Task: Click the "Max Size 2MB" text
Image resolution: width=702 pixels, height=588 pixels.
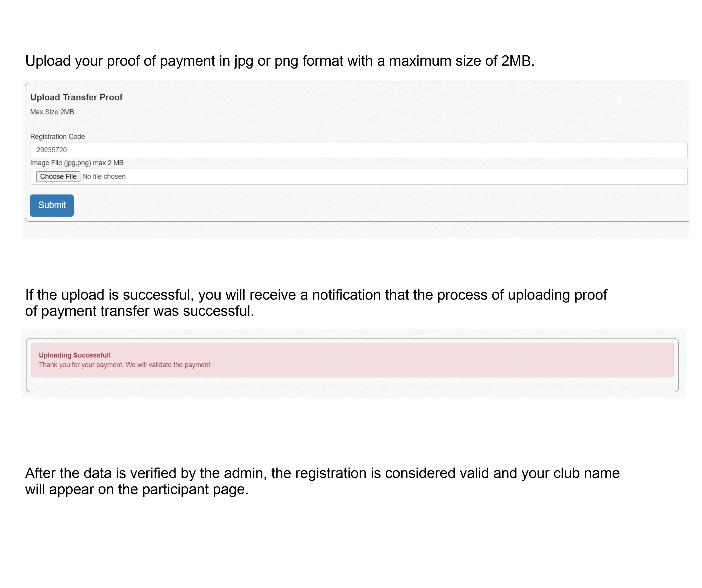Action: point(52,112)
